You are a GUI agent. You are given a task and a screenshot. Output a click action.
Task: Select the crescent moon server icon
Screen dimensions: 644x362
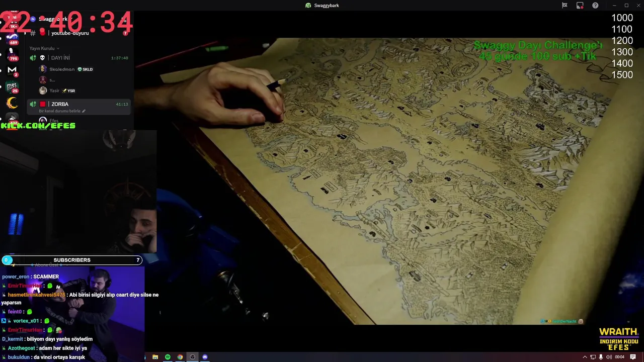[12, 104]
